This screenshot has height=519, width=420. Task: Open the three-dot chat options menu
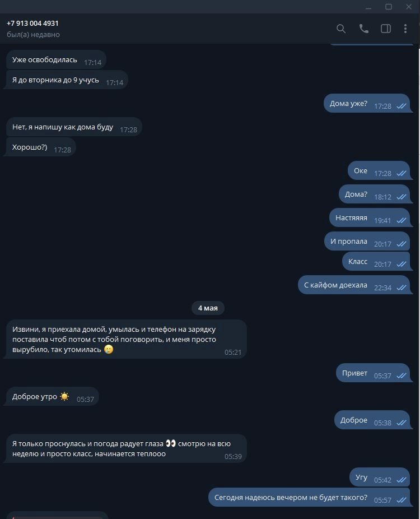click(405, 29)
